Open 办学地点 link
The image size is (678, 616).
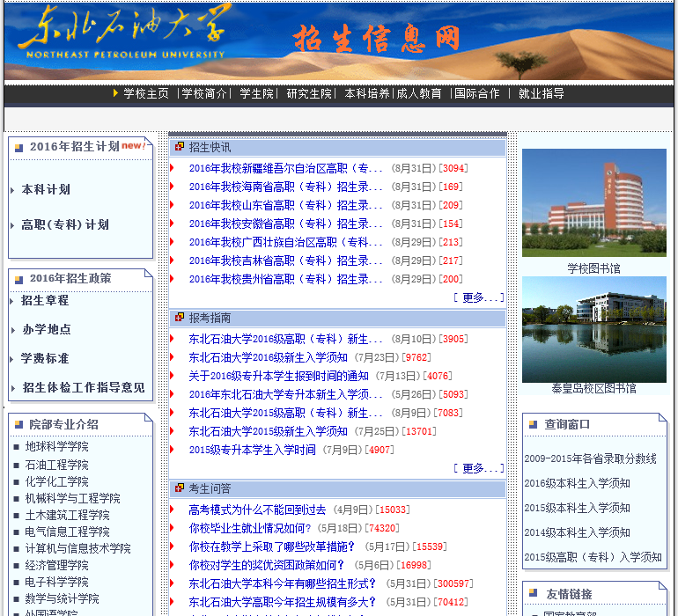[47, 329]
